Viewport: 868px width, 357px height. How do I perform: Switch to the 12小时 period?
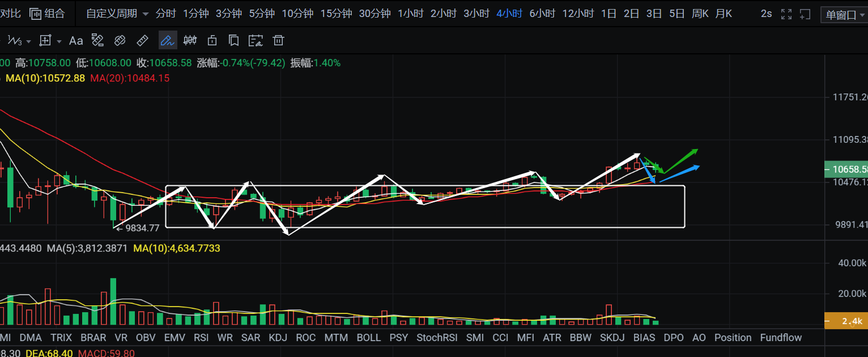pos(578,14)
